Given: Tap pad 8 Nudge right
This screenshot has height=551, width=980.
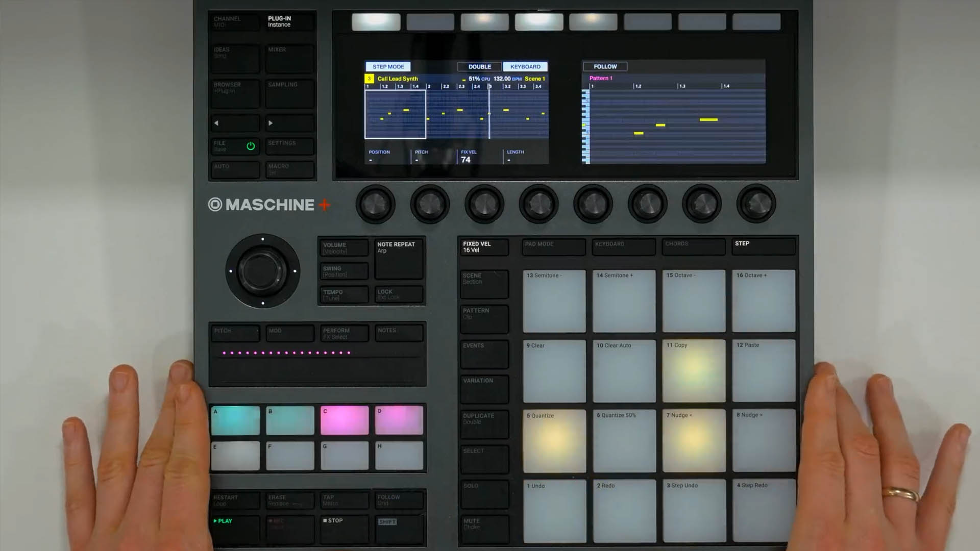Looking at the screenshot, I should [764, 441].
